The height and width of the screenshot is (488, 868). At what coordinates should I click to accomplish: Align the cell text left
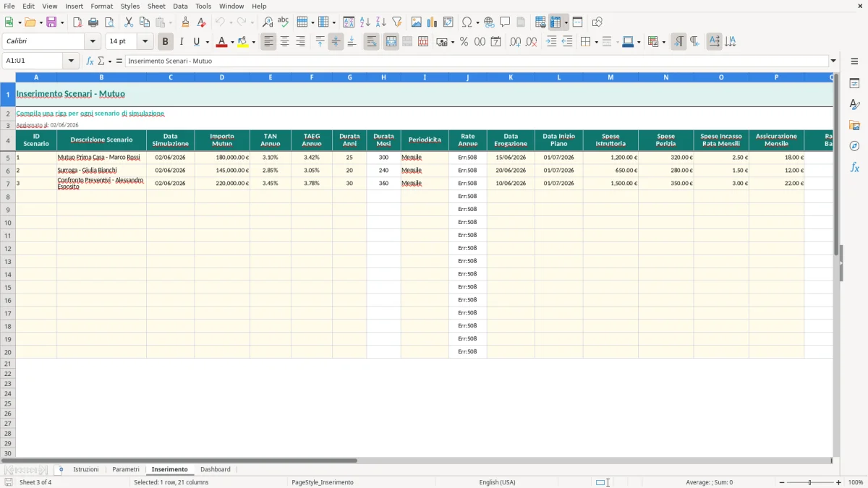pyautogui.click(x=268, y=42)
